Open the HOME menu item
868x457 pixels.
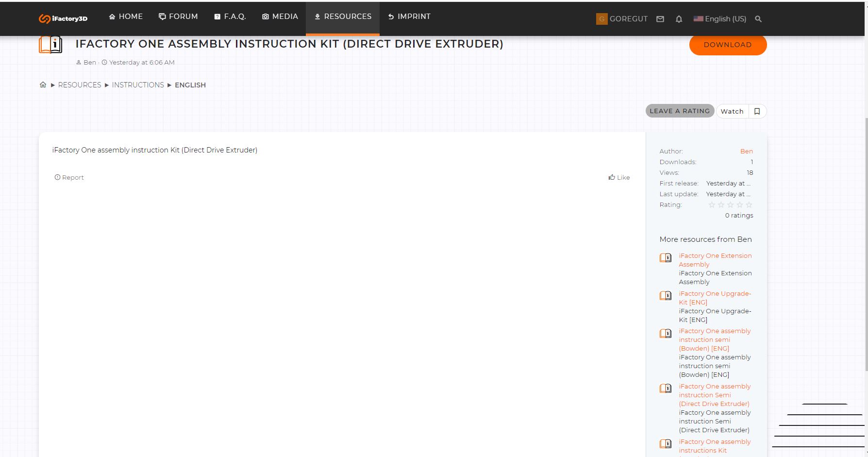pyautogui.click(x=126, y=17)
